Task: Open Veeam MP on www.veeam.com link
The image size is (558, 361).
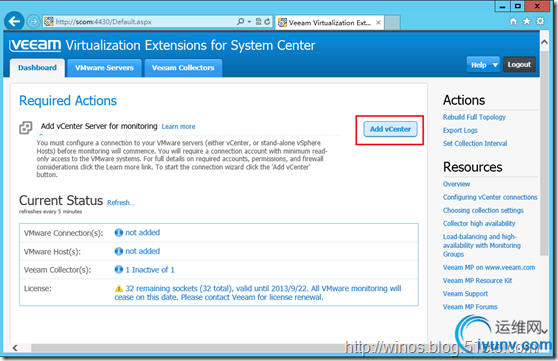Action: click(x=489, y=267)
